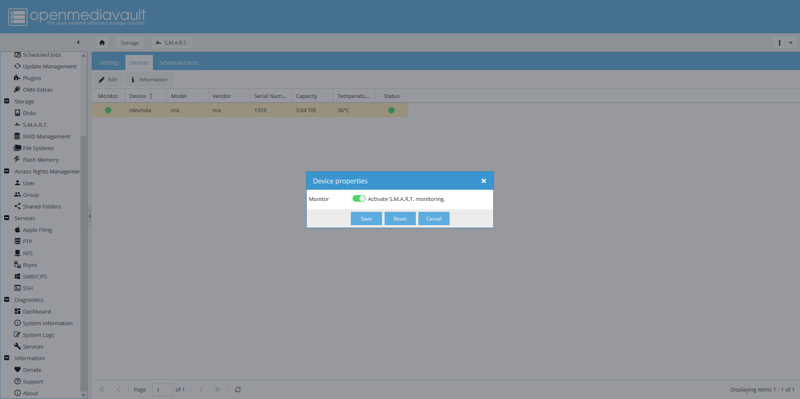Click the Rsync icon
The height and width of the screenshot is (399, 800).
(x=17, y=265)
